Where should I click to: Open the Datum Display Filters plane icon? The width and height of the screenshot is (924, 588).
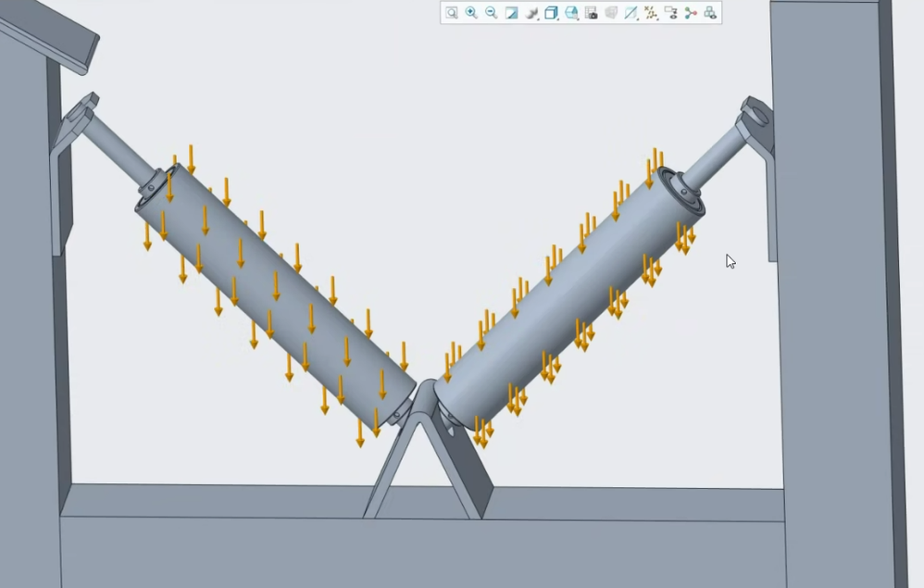pos(631,13)
